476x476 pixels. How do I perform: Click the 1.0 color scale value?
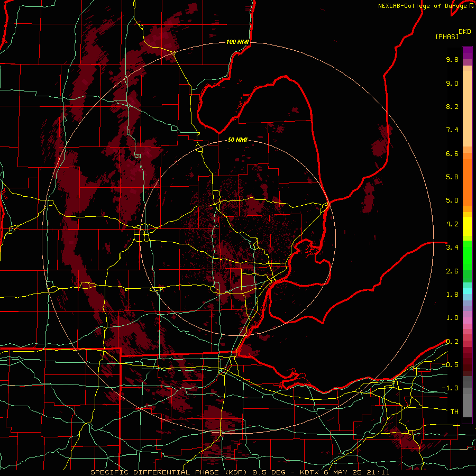coord(452,318)
